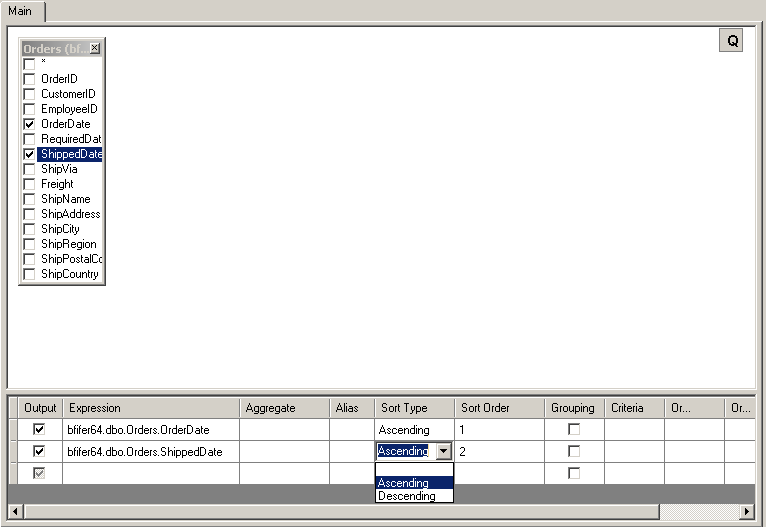Enable the Freight field checkbox

coord(29,184)
